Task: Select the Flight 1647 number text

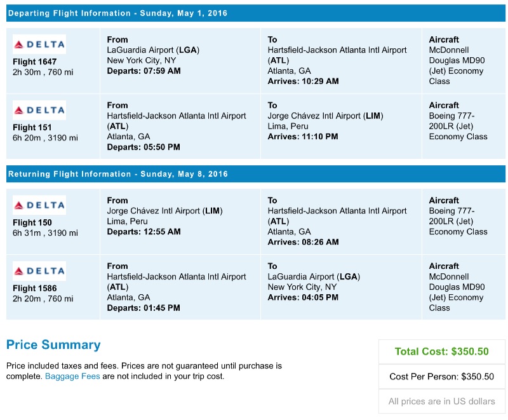Action: point(35,62)
